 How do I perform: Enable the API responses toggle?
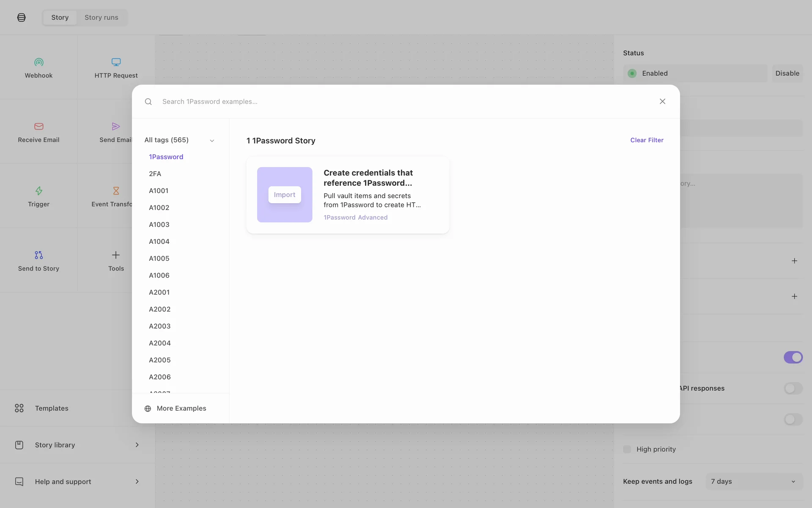pos(793,388)
